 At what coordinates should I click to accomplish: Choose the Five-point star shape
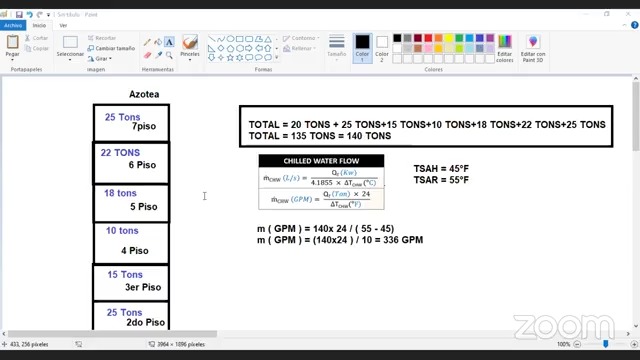230,58
